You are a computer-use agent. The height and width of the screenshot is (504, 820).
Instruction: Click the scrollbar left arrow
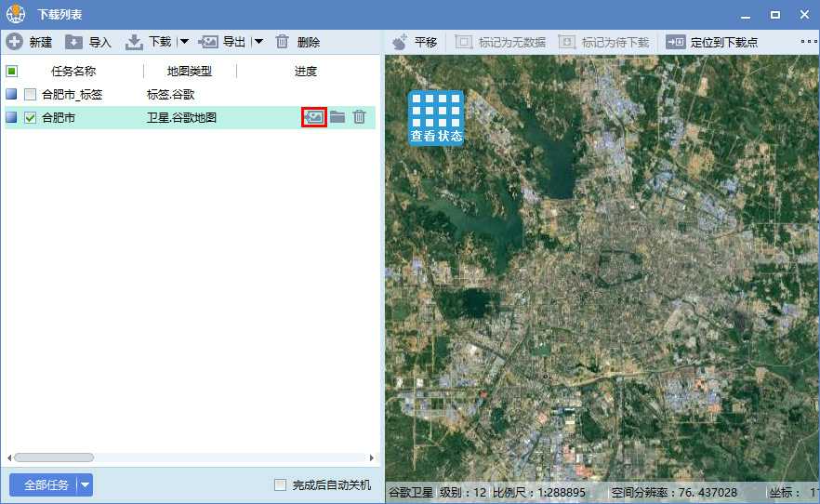point(9,458)
